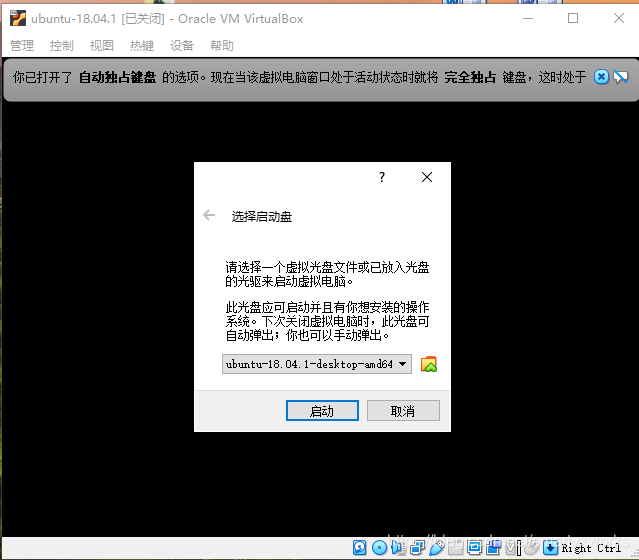Image resolution: width=639 pixels, height=560 pixels.
Task: Click the network adapters status icon
Action: [x=417, y=547]
